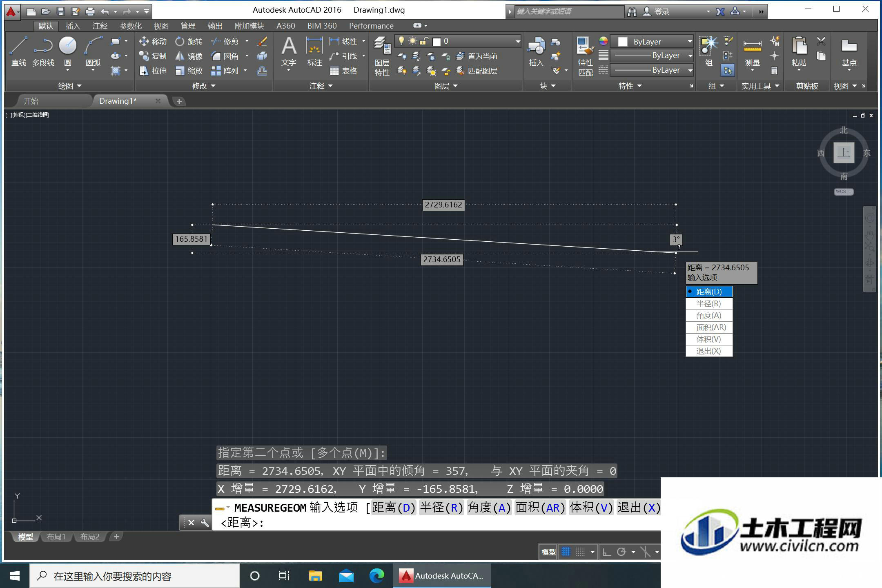This screenshot has height=588, width=882.
Task: Toggle ortho mode in status bar
Action: pyautogui.click(x=607, y=552)
